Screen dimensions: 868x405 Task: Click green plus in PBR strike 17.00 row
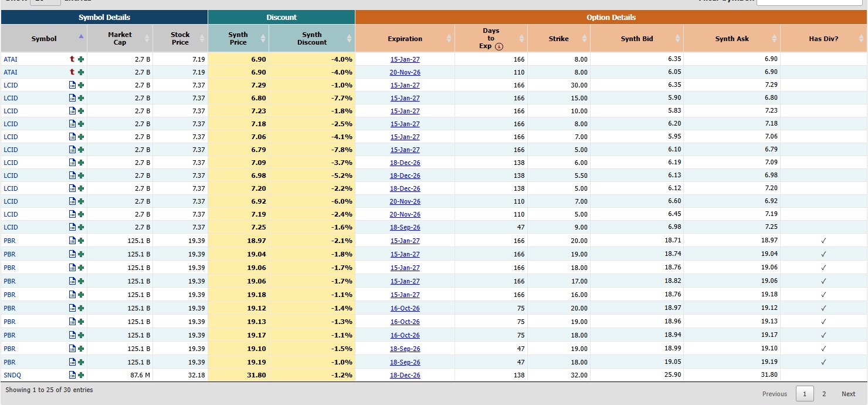81,281
